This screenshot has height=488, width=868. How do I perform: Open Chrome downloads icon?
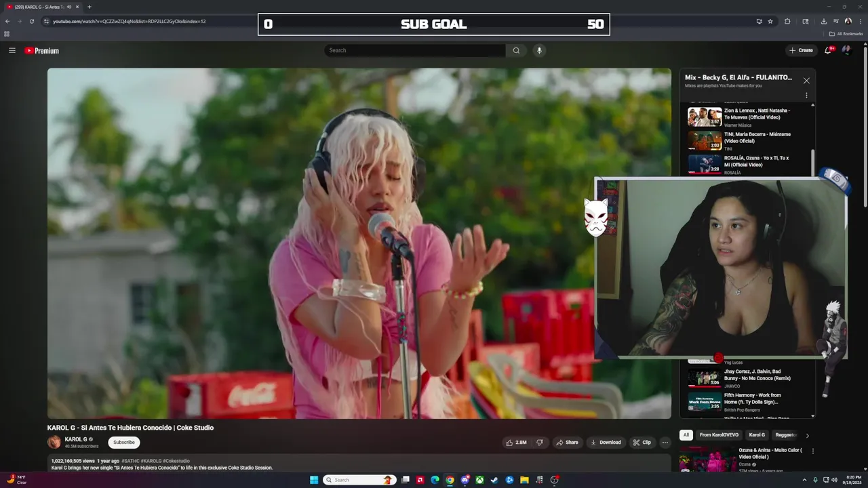click(823, 21)
